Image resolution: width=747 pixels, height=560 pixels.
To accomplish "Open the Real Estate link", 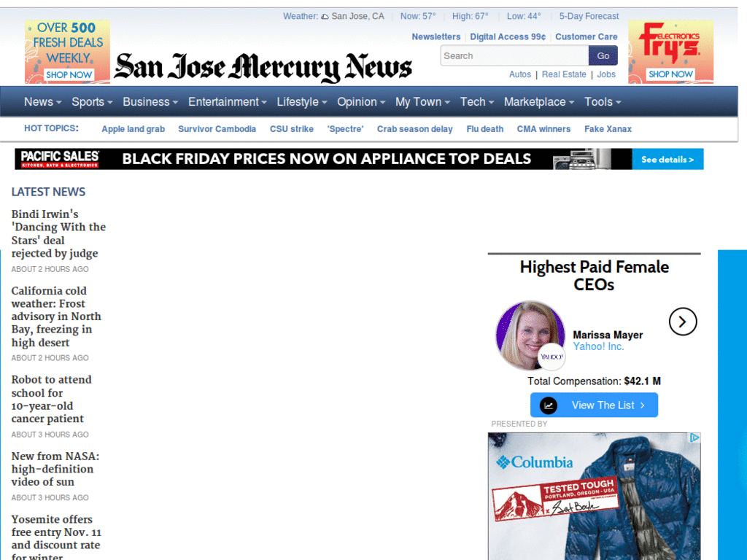I will (564, 74).
